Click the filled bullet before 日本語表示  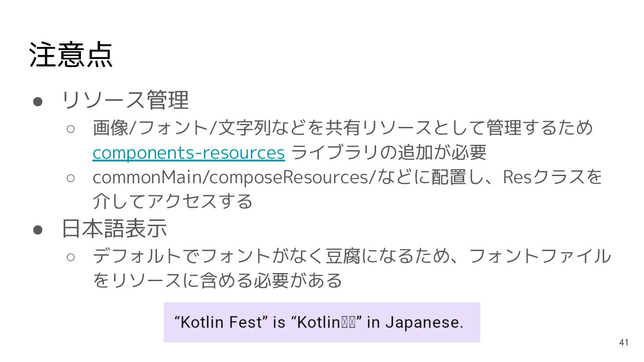[x=38, y=230]
